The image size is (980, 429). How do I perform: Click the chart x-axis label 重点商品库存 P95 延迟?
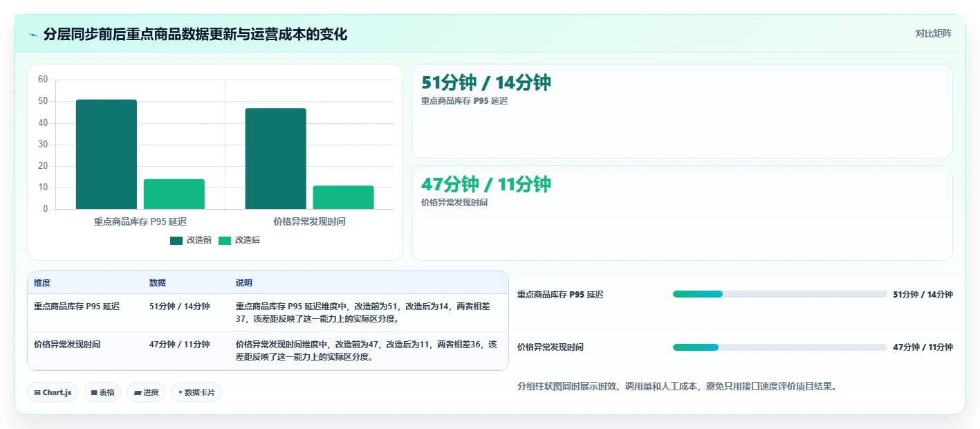[x=140, y=221]
